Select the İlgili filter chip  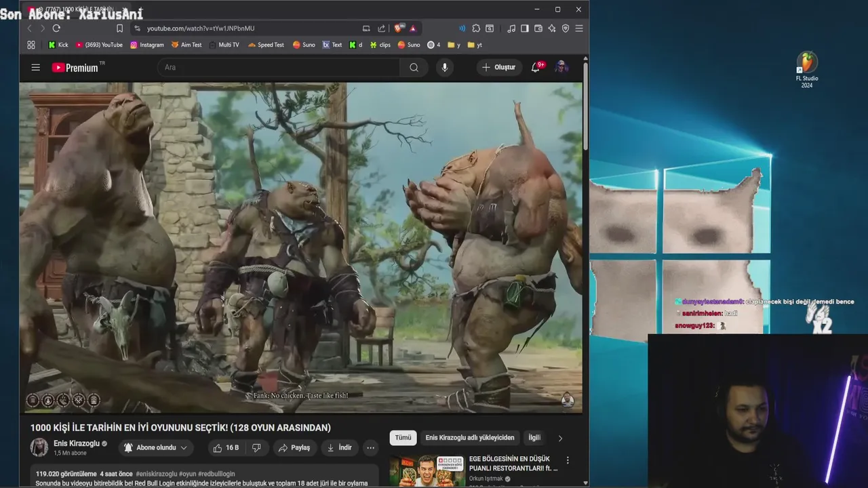(534, 438)
